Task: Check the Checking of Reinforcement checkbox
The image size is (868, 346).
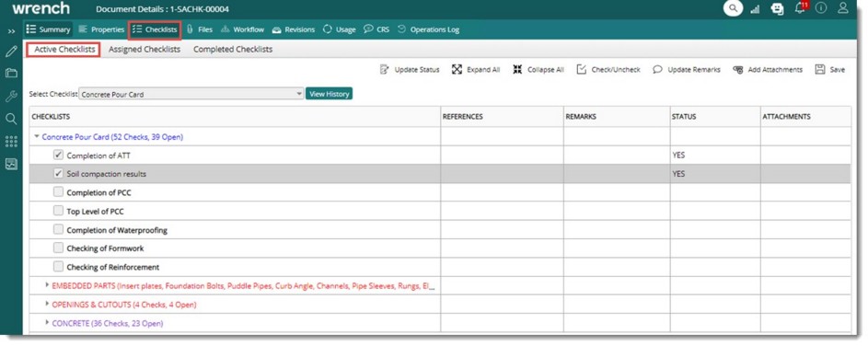Action: pos(58,266)
